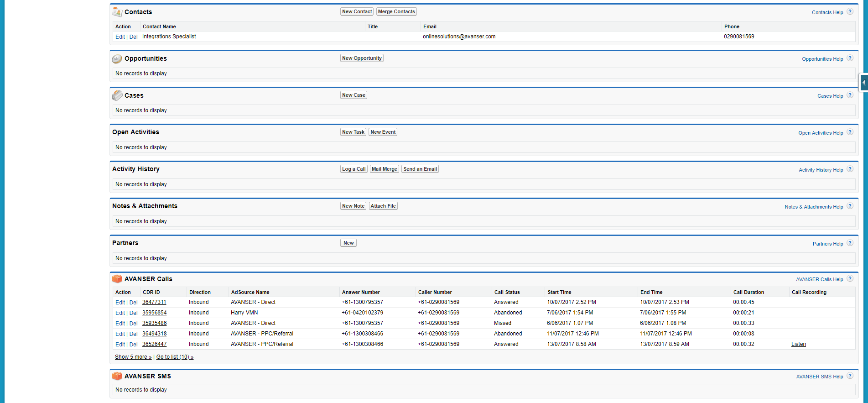Open Partners help question mark icon
The image size is (868, 403).
850,243
